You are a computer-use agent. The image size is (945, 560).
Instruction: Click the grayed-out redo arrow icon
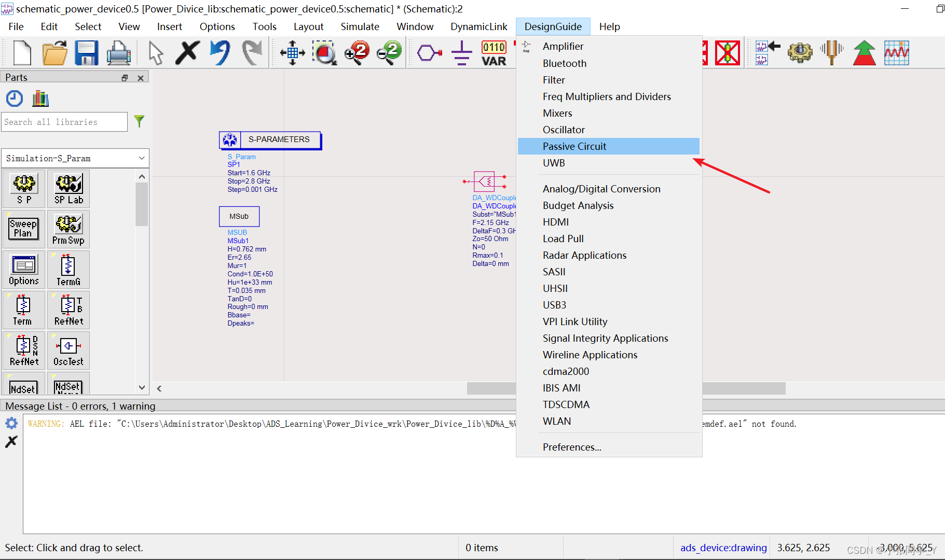(252, 53)
